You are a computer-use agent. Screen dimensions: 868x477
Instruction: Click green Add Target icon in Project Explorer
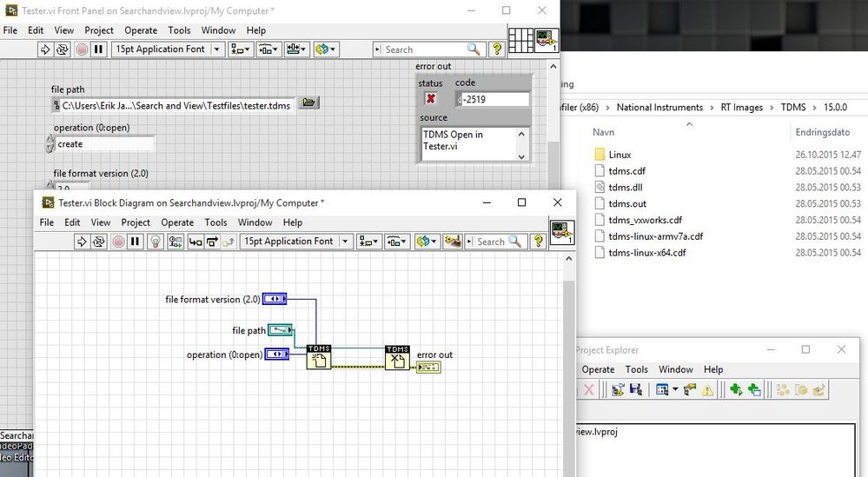pos(736,390)
